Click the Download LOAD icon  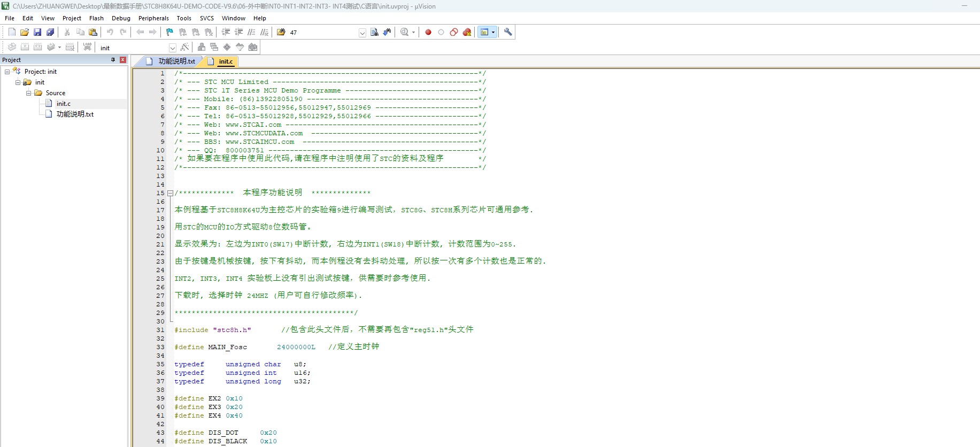coord(87,47)
